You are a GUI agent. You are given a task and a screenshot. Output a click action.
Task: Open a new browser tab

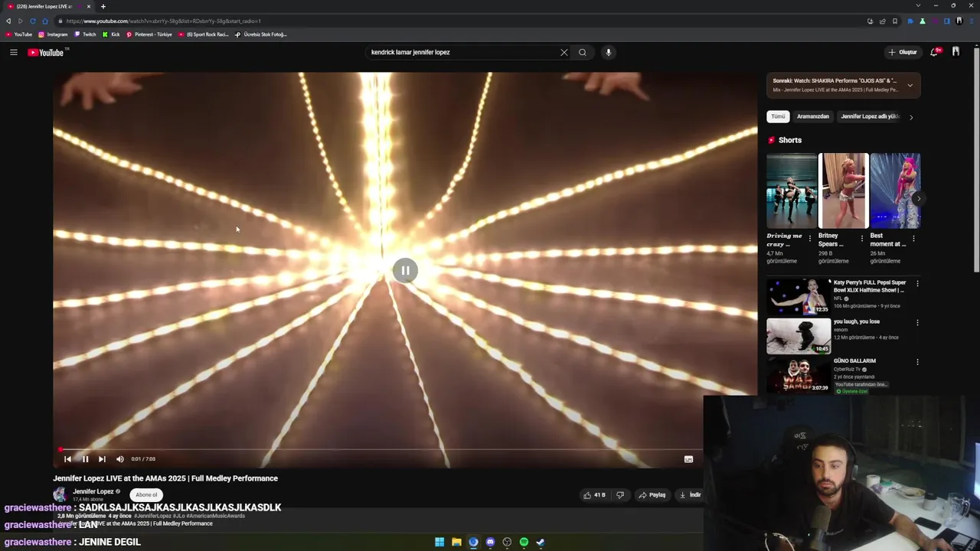[x=103, y=6]
